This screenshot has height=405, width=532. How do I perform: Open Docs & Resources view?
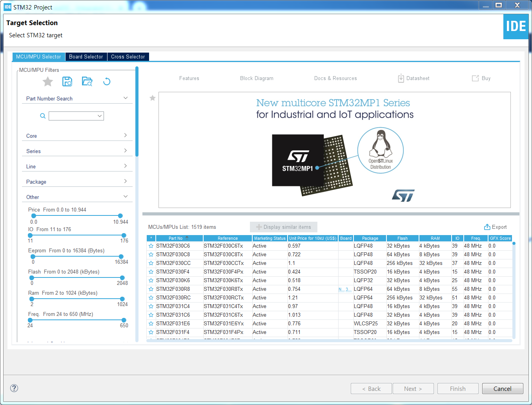335,78
